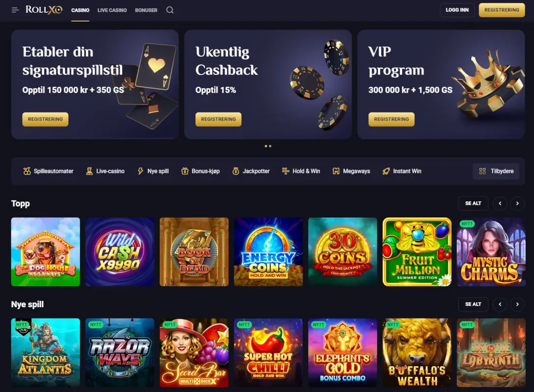Click Registrering on Ukentlig Cashback banner
Screen dimensions: 534x392
pos(218,119)
